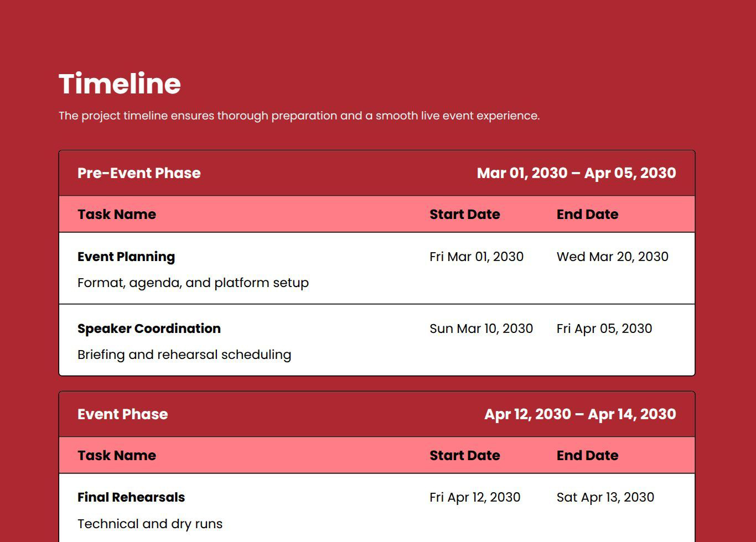Image resolution: width=756 pixels, height=542 pixels.
Task: Click the project timeline description text
Action: (299, 116)
